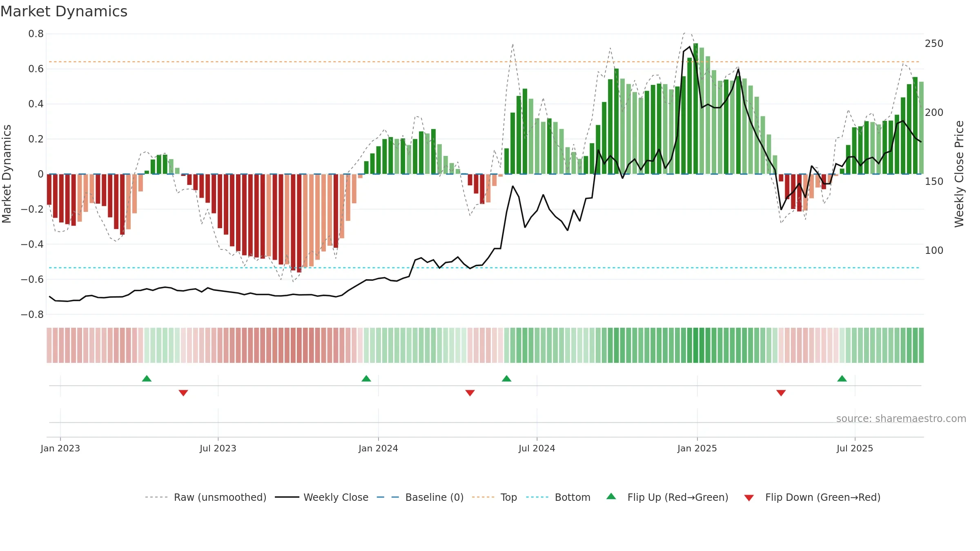Toggle the Raw (unsmoothed) legend entry
Viewport: 980px width, 551px height.
tap(205, 497)
